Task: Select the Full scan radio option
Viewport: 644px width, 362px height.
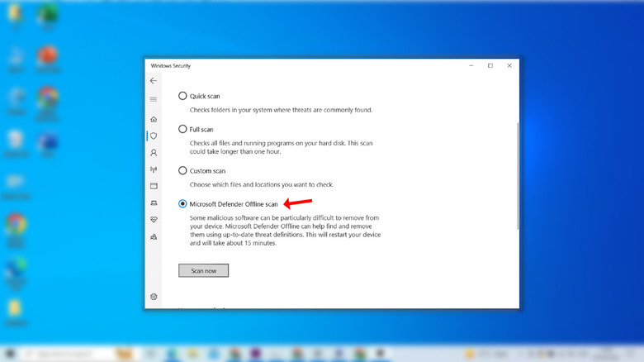Action: 182,129
